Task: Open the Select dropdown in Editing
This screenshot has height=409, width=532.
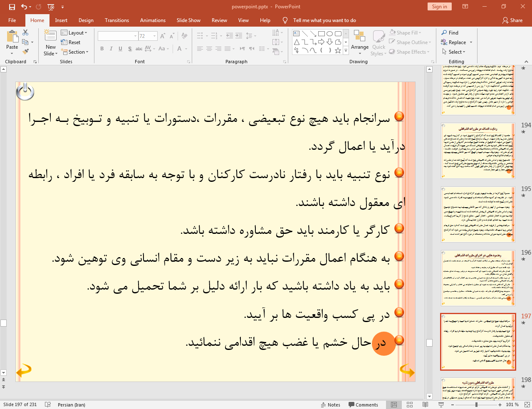Action: point(453,52)
